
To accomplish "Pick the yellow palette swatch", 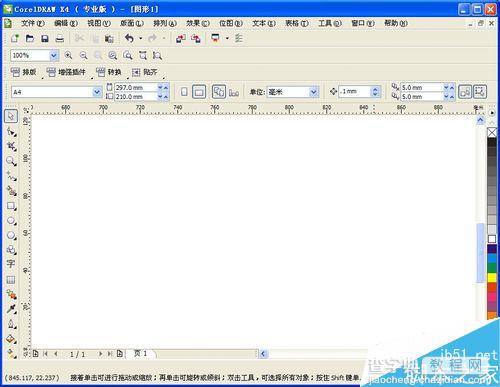I will [492, 277].
